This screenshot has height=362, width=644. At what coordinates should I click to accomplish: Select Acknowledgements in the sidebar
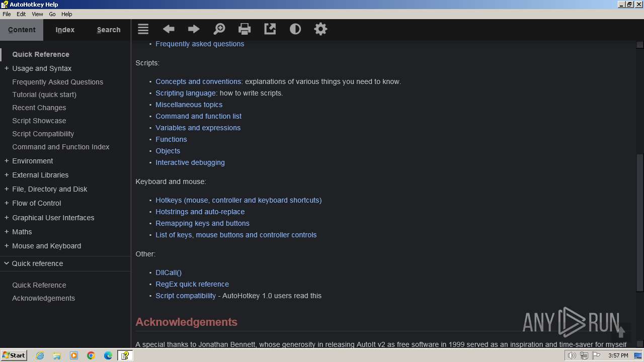44,298
